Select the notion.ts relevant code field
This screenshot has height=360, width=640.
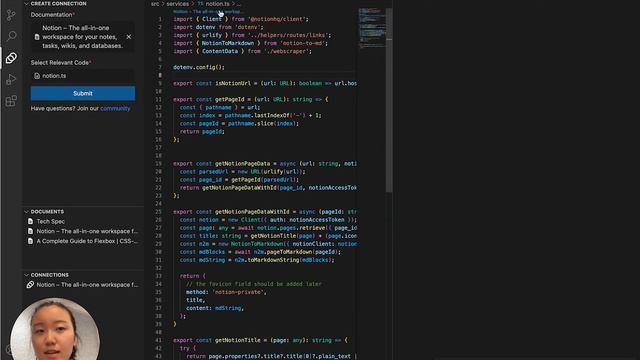point(83,76)
